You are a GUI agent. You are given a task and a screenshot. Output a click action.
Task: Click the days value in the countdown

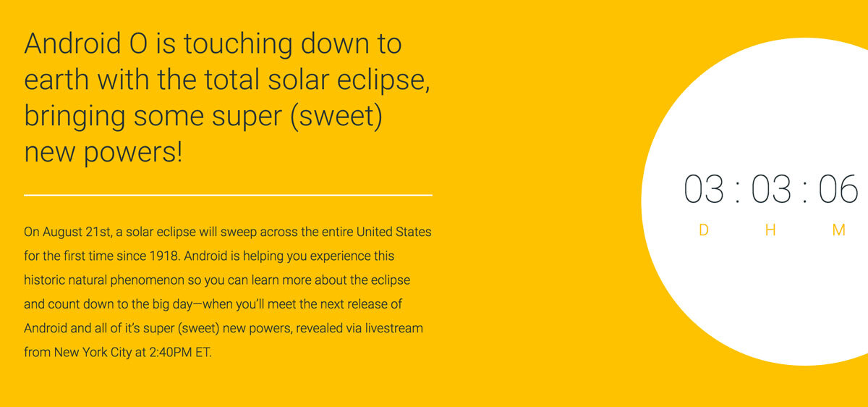[703, 190]
